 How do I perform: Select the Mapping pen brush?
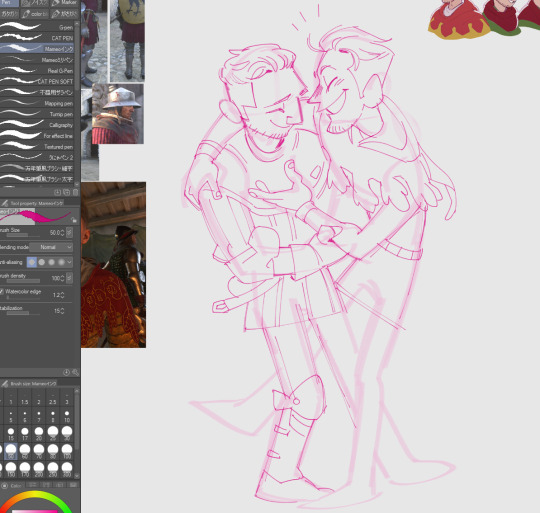tap(37, 103)
